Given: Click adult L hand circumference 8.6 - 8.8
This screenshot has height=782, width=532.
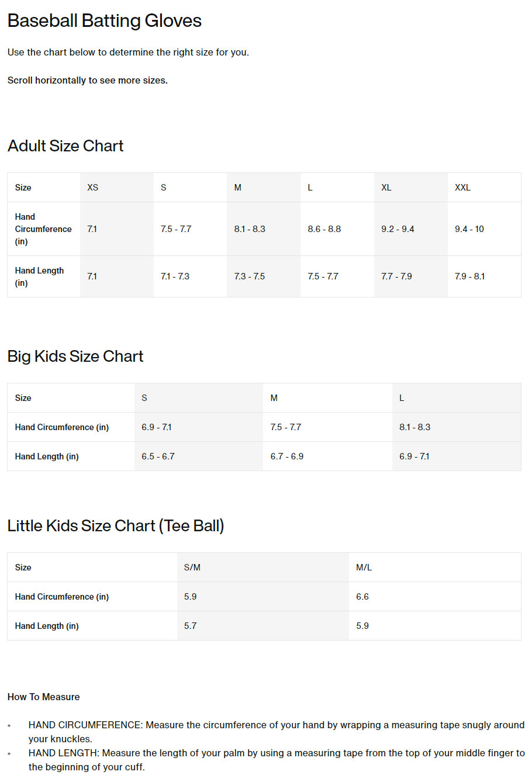Looking at the screenshot, I should coord(324,229).
